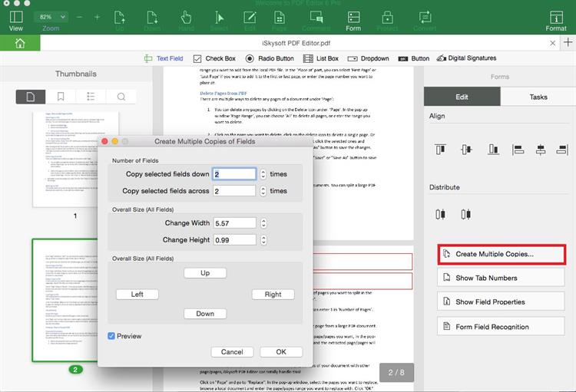Align selected fields to left
576x392 pixels.
[x=518, y=150]
